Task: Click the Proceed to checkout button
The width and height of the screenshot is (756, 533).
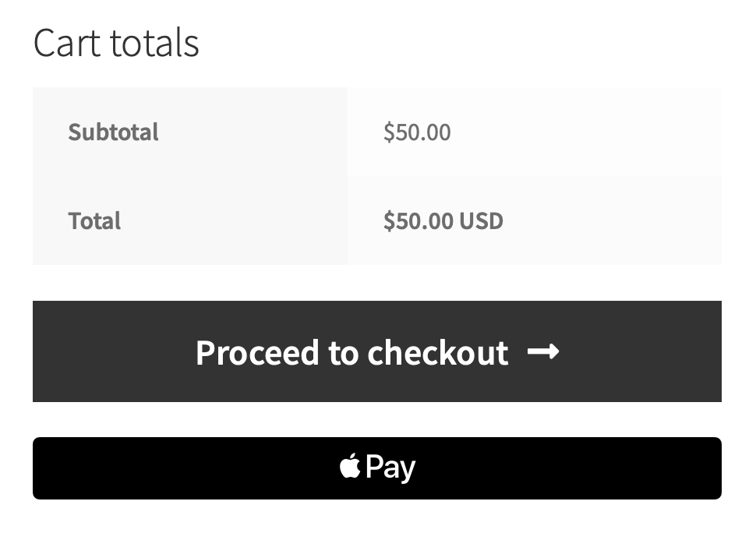Action: tap(376, 351)
